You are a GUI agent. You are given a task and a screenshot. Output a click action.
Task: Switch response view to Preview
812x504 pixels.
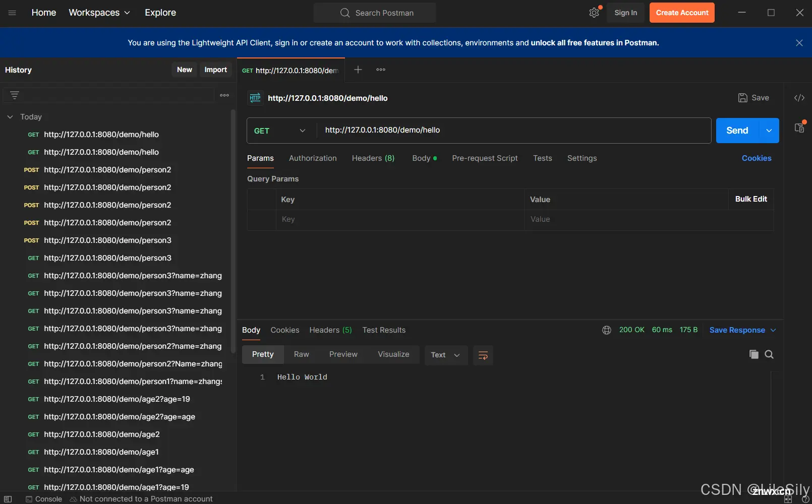pos(343,354)
